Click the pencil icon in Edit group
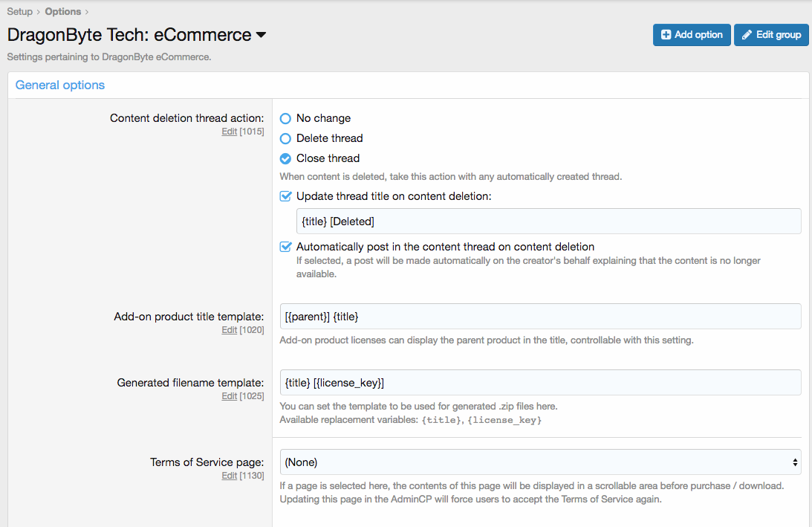Viewport: 812px width, 527px height. pos(747,35)
